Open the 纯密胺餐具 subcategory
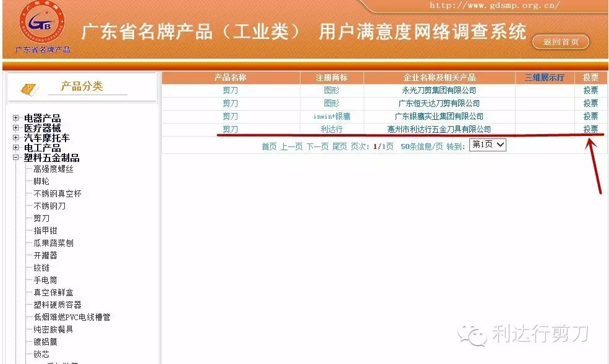 53,329
